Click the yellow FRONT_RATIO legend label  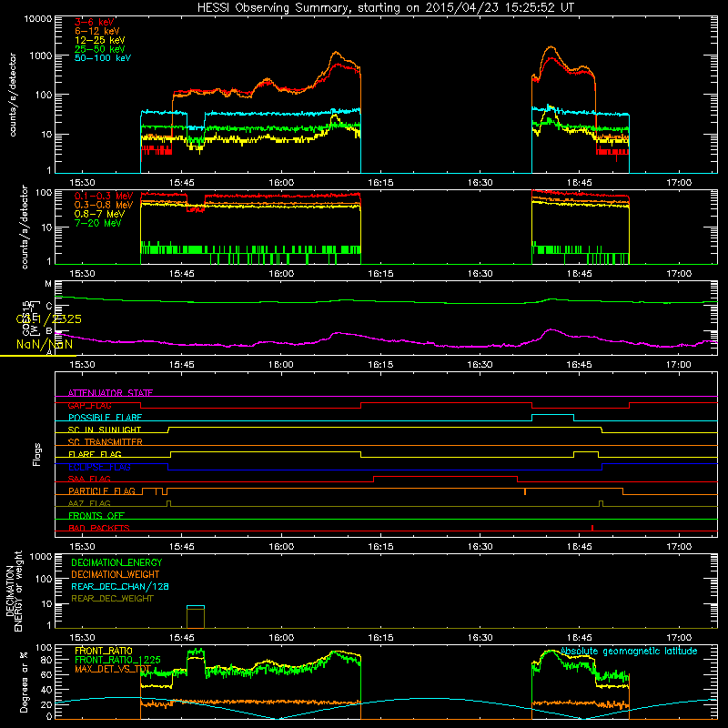104,651
